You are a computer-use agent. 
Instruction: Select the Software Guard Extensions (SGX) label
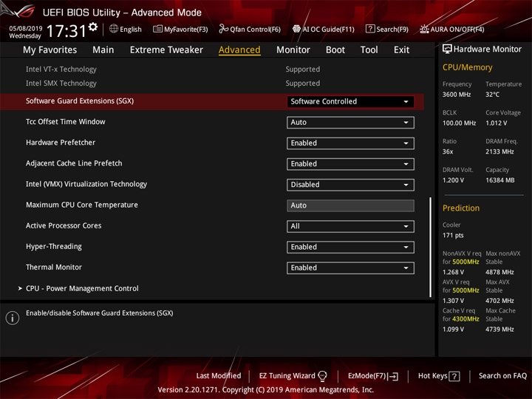[80, 101]
